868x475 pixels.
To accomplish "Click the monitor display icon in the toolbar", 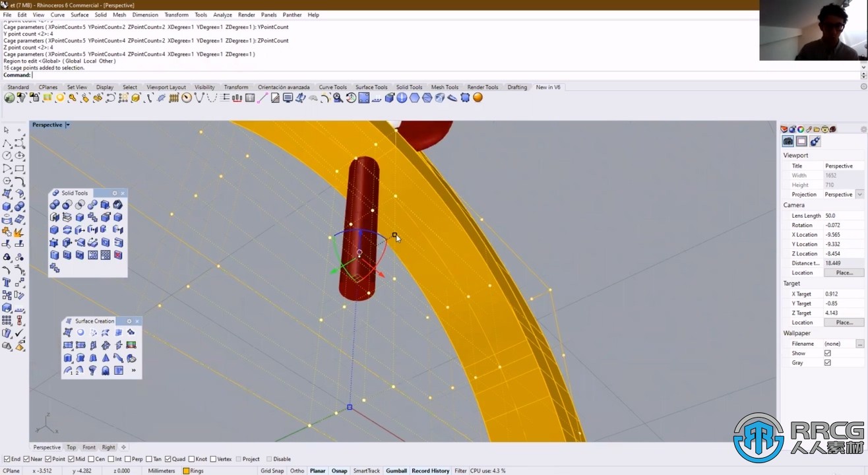I will [288, 98].
